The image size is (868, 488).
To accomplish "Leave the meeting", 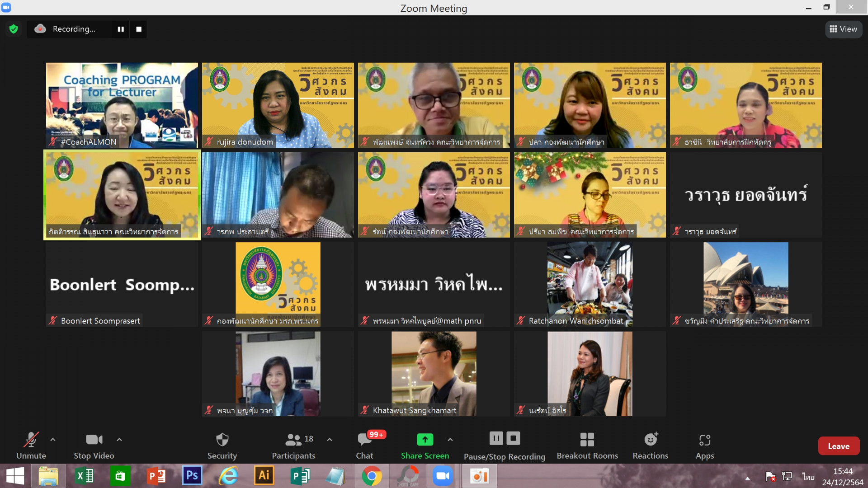I will click(x=839, y=446).
